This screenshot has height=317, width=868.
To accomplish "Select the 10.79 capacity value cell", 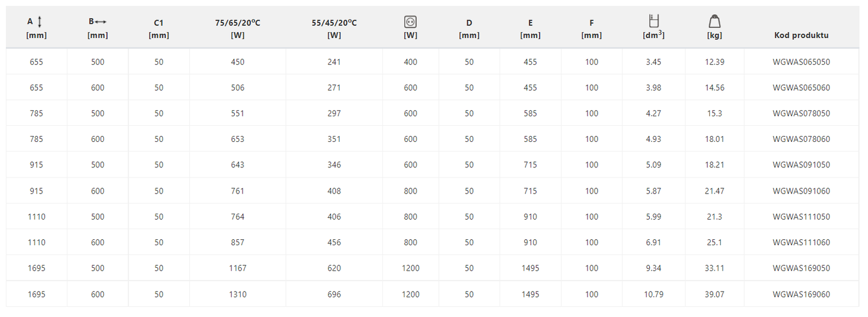I will (x=653, y=294).
